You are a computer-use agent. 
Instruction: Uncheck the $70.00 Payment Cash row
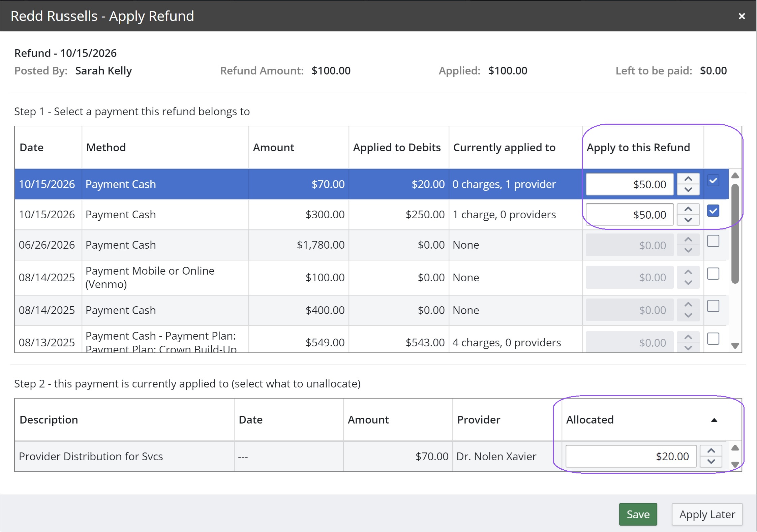713,180
